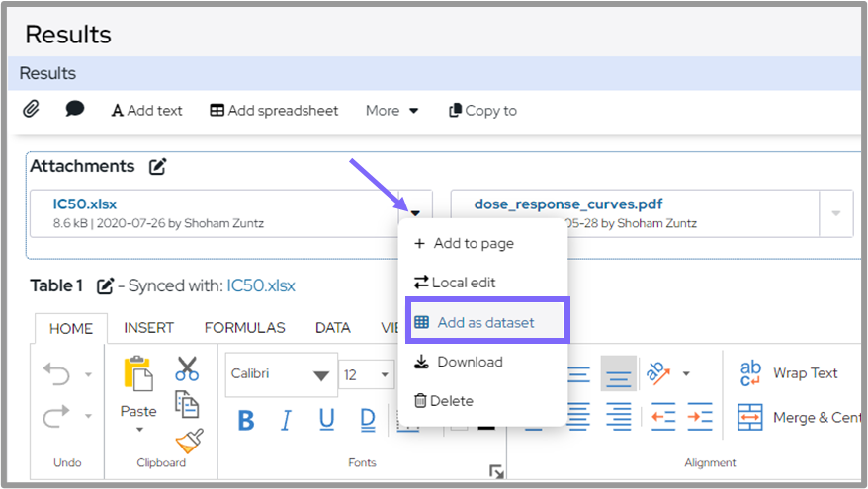Open comments via speech bubble icon
This screenshot has height=489, width=868.
click(x=74, y=110)
